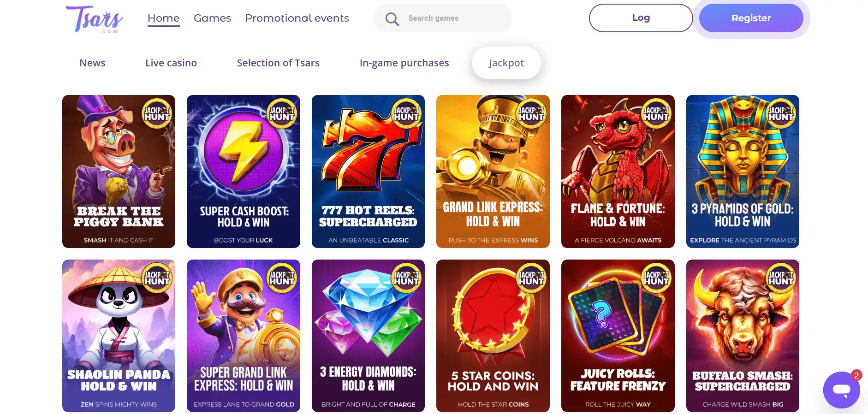
Task: Click the Log button
Action: [641, 18]
